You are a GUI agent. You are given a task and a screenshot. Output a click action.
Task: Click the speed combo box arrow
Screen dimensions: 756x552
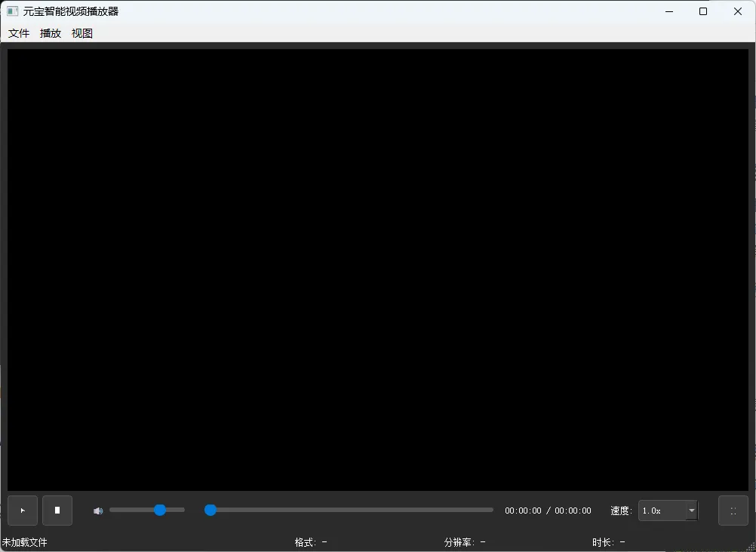691,511
